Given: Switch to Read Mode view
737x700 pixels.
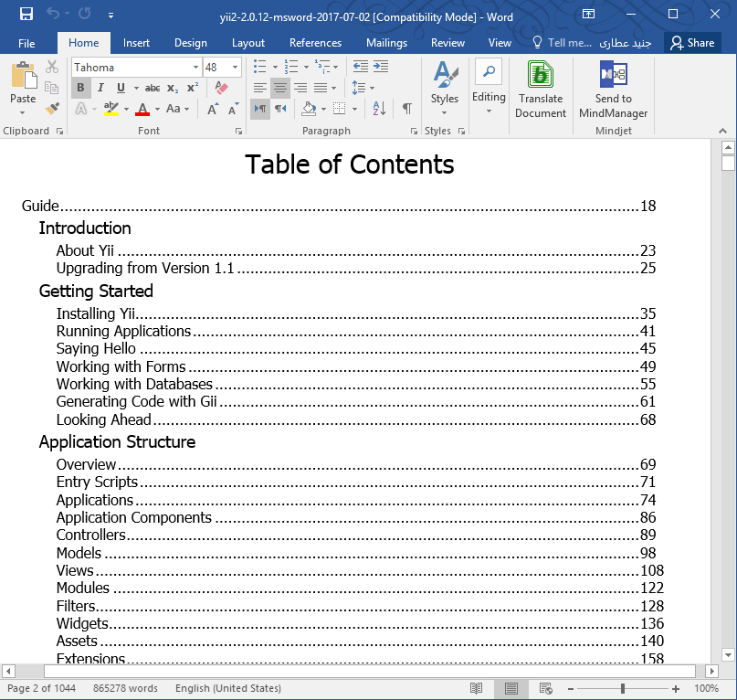Looking at the screenshot, I should (x=476, y=689).
